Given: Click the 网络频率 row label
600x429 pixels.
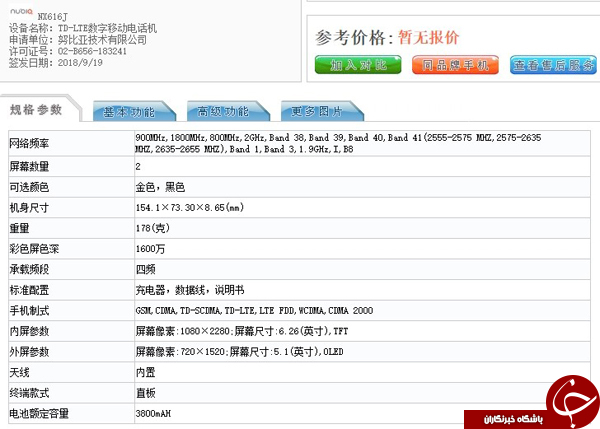Looking at the screenshot, I should pyautogui.click(x=29, y=144).
